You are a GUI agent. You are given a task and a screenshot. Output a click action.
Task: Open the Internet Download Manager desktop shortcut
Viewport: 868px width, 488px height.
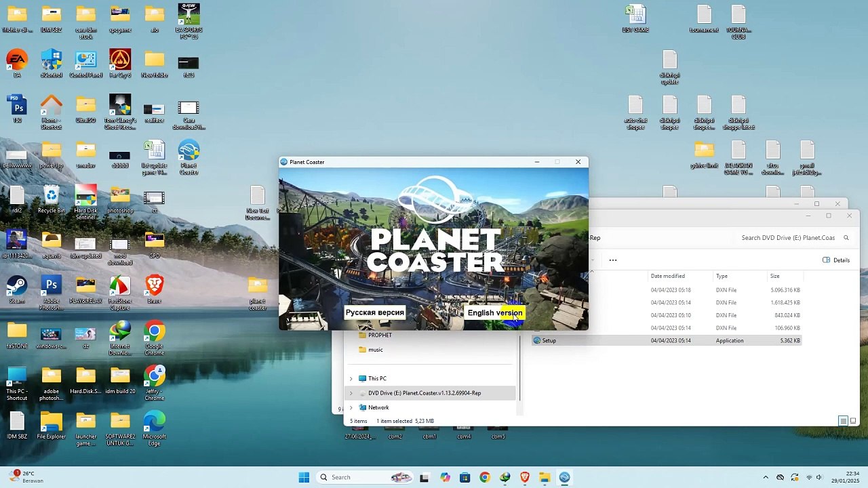click(120, 338)
